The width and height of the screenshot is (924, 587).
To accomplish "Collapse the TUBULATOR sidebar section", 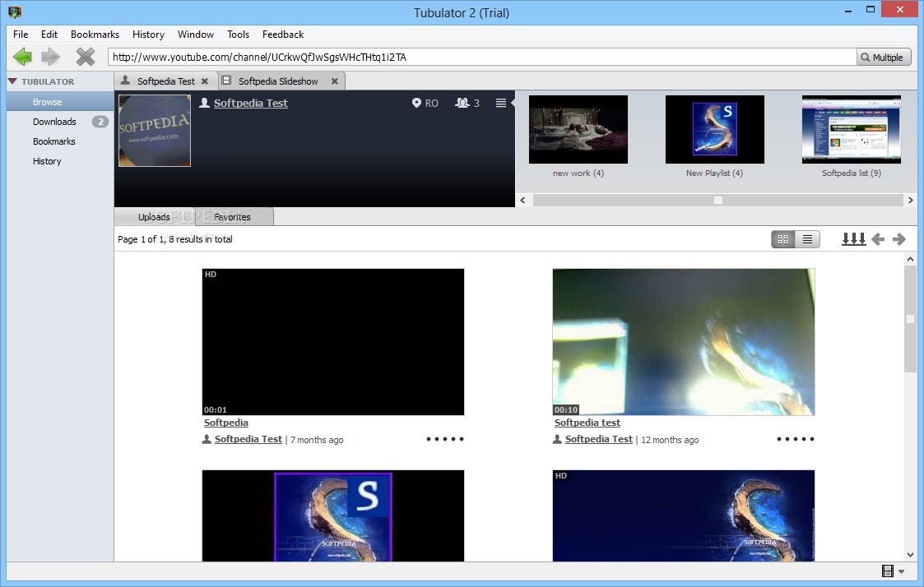I will click(12, 81).
